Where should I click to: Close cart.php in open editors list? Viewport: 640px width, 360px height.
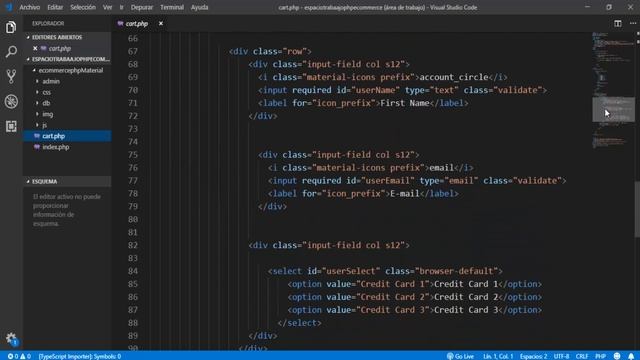pyautogui.click(x=35, y=48)
